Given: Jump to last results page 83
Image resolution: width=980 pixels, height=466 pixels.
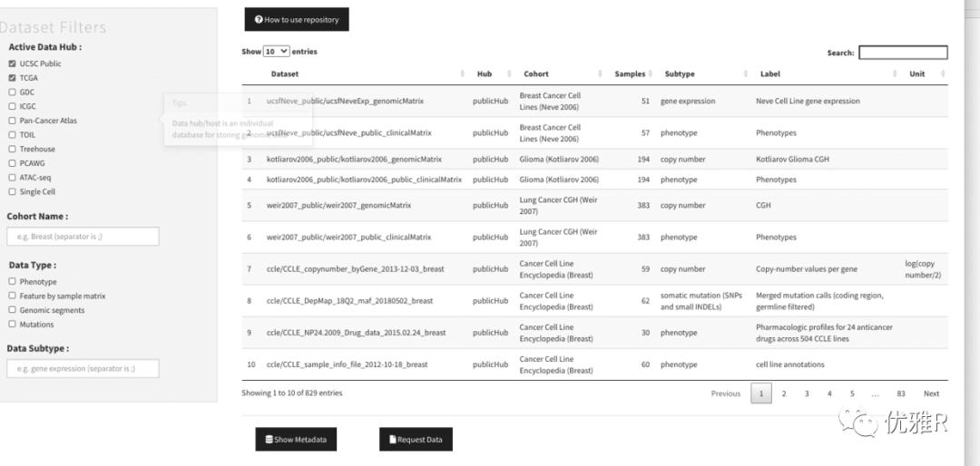Looking at the screenshot, I should tap(901, 393).
